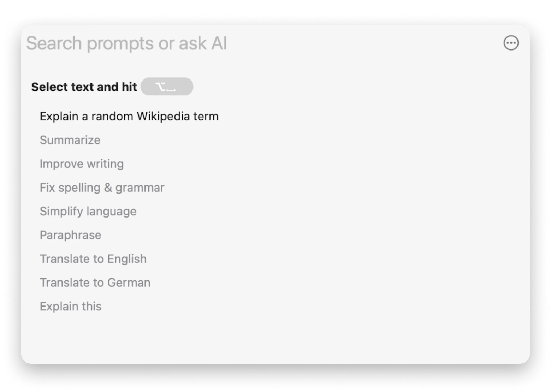Run the Improve writing prompt
551x392 pixels.
(82, 164)
